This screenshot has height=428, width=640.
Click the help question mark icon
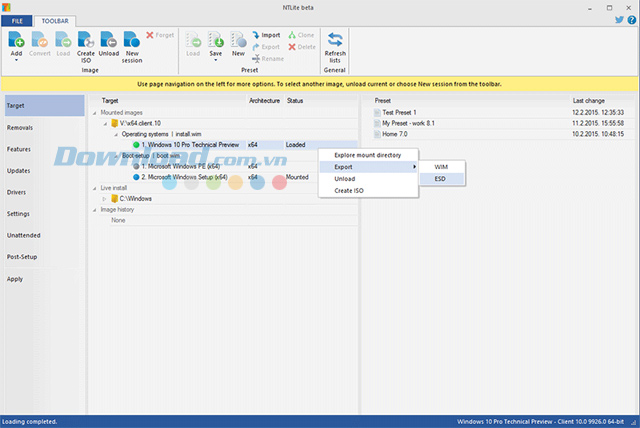[x=631, y=19]
